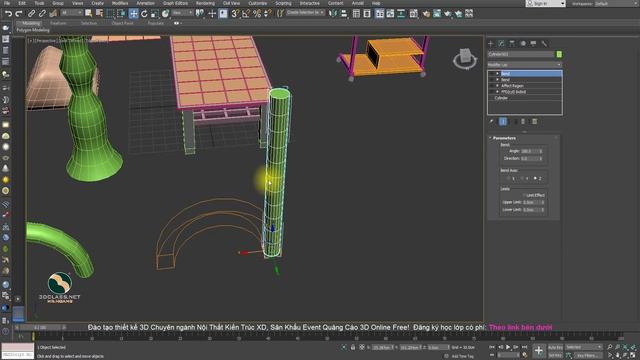Open Render Setup teapot icon

pos(426,13)
